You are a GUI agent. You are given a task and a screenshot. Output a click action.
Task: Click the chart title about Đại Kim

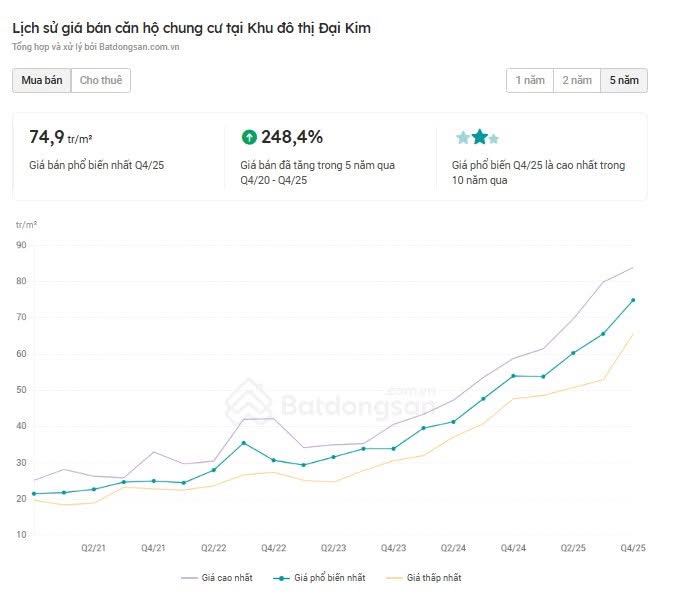(191, 28)
